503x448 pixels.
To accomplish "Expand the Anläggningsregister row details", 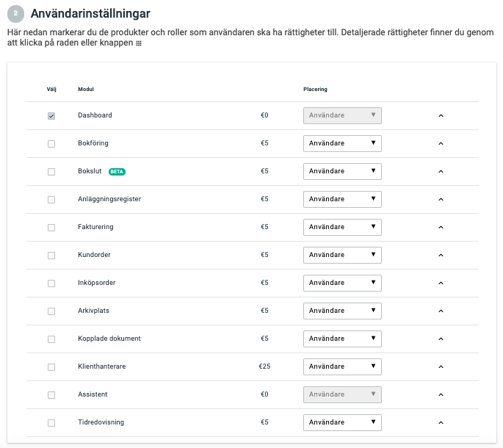I will 441,200.
